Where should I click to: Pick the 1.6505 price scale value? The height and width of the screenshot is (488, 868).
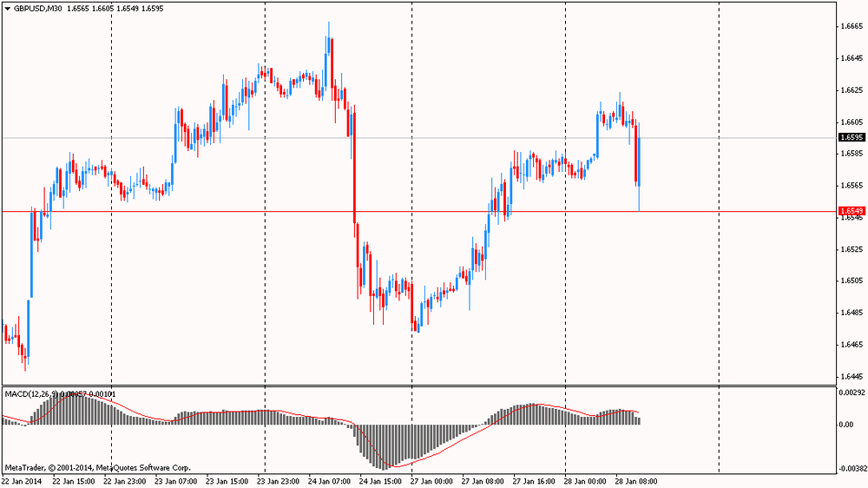tap(851, 280)
